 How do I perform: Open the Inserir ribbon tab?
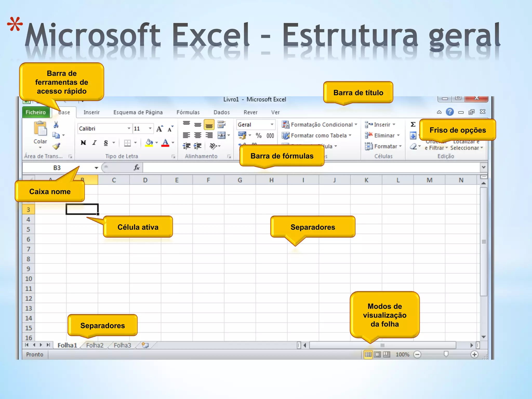91,112
